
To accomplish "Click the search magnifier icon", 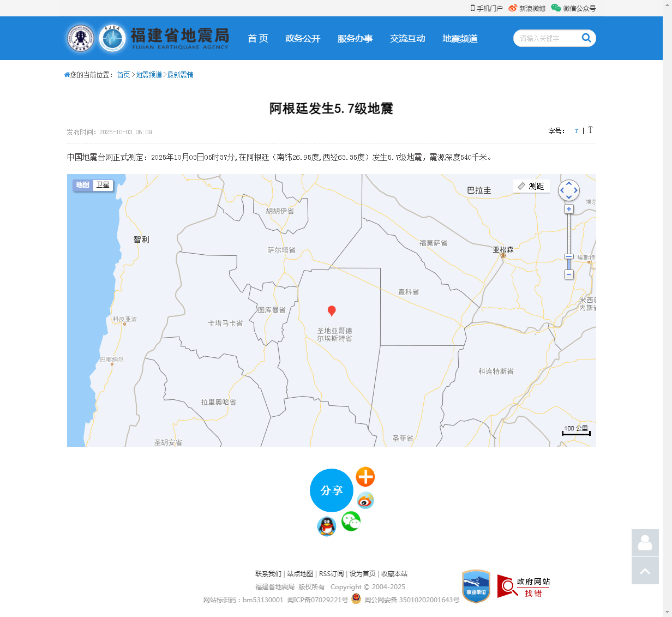I will [586, 38].
